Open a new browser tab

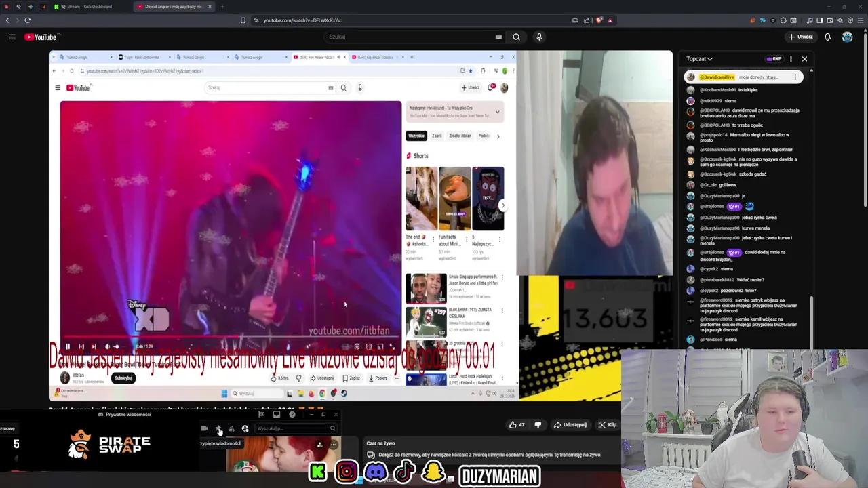[x=222, y=7]
